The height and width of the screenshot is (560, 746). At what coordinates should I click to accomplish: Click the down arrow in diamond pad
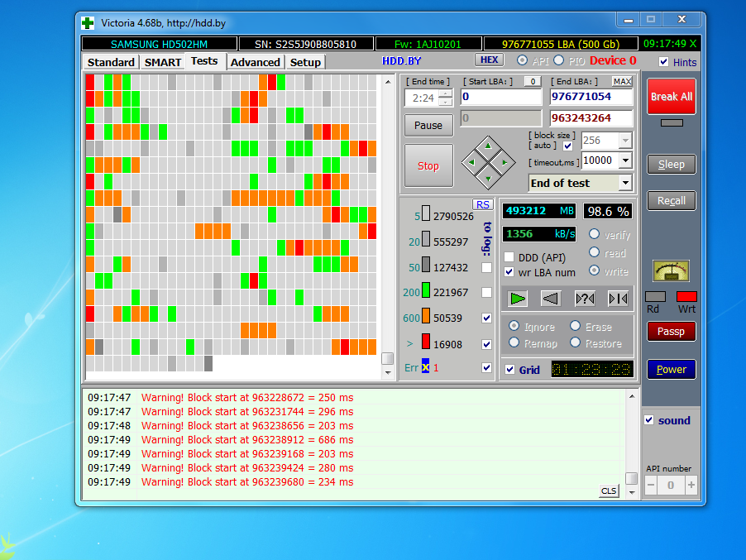tap(488, 179)
